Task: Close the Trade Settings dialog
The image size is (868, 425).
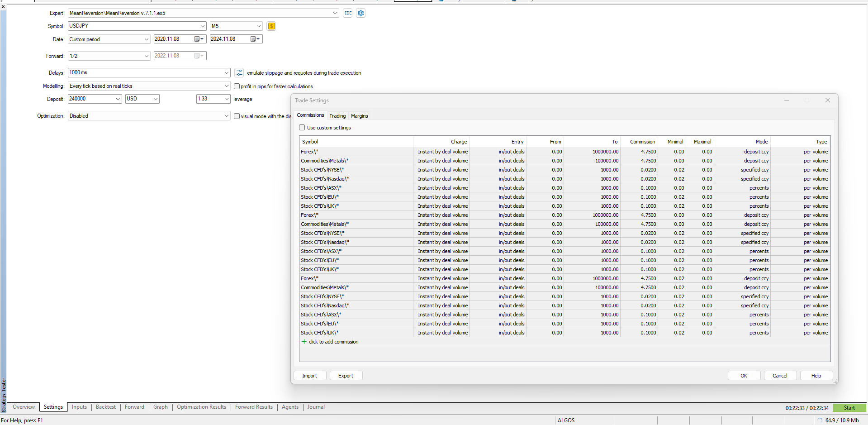Action: 828,100
